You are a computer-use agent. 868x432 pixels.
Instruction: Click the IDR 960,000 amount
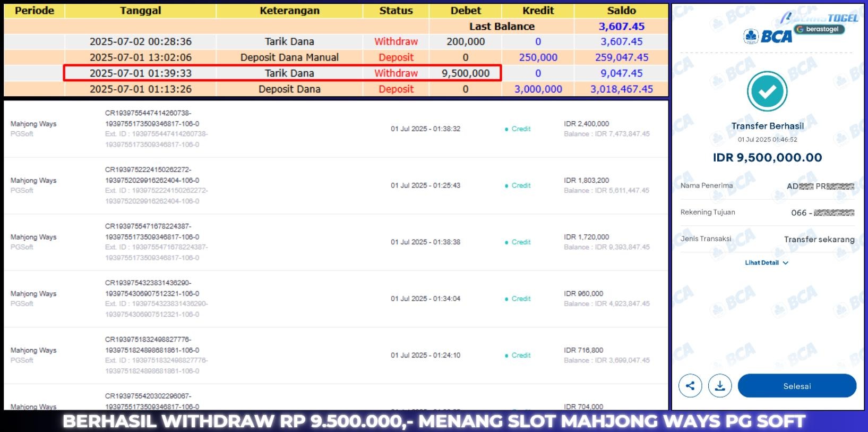583,294
